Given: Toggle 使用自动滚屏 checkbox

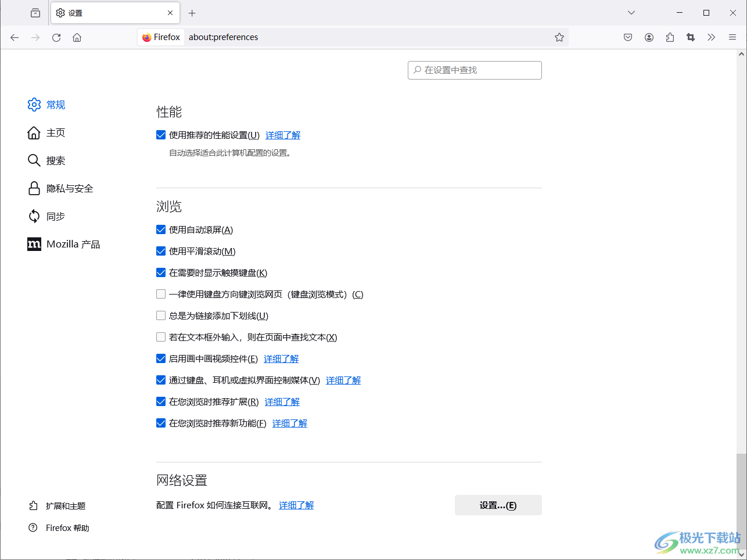Looking at the screenshot, I should 161,229.
